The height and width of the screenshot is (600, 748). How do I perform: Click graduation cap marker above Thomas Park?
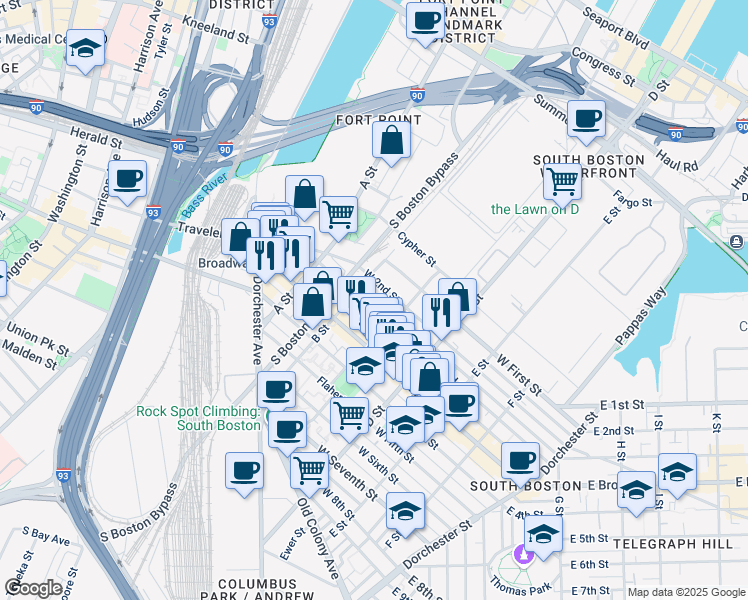click(x=542, y=533)
